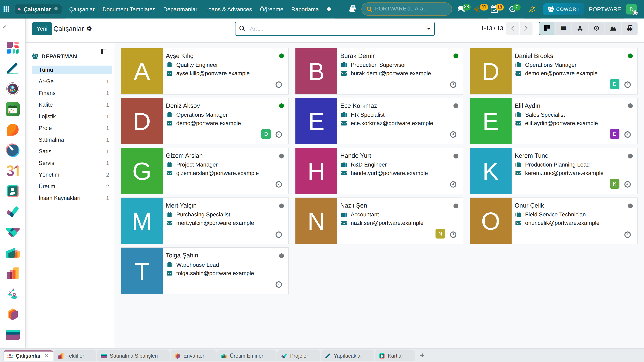The image size is (644, 362).
Task: Open the PORTWARE company selector
Action: coord(605,9)
